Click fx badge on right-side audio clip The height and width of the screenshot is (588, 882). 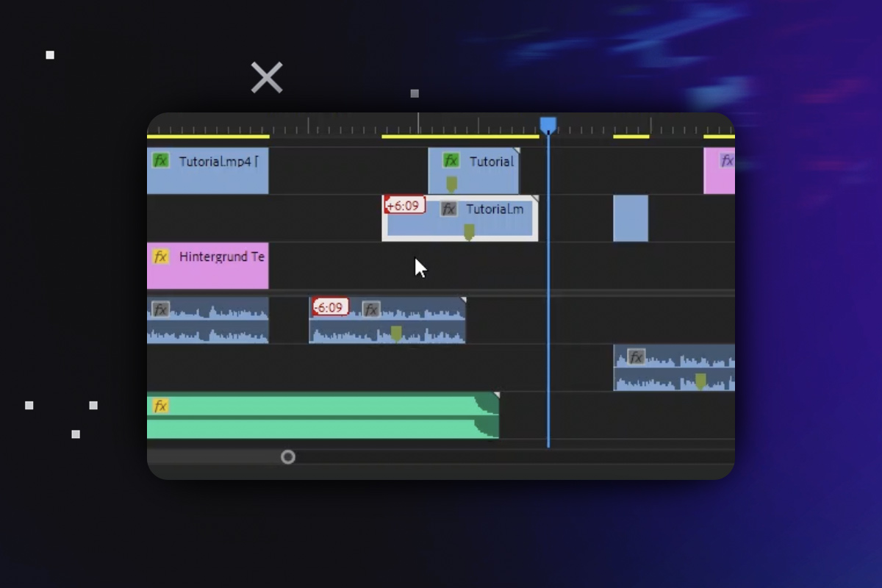click(x=637, y=357)
